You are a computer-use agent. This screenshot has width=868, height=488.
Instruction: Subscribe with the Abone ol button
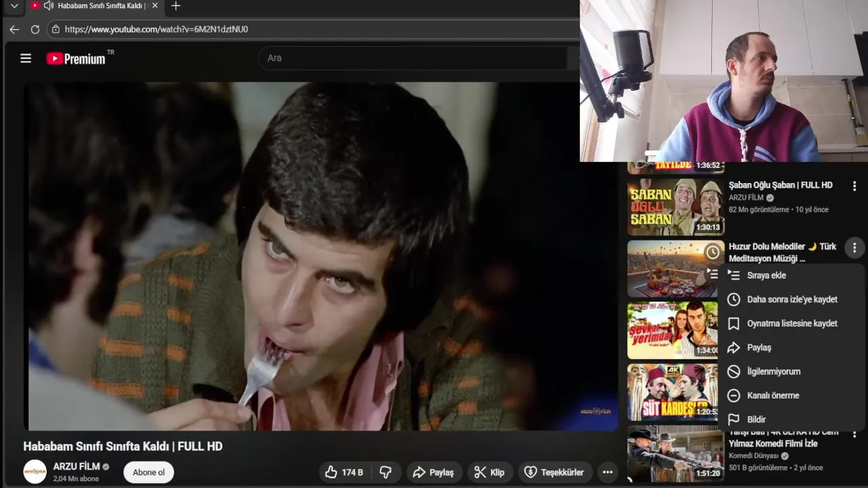[149, 472]
